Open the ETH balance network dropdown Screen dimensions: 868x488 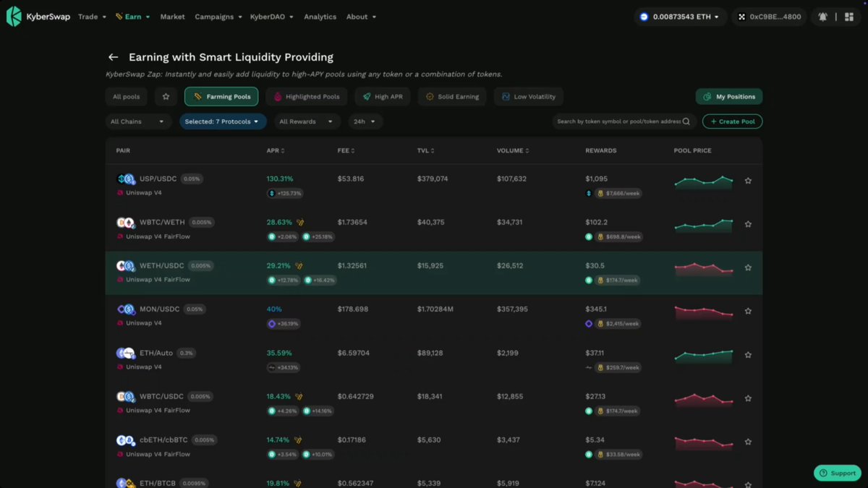[x=681, y=17]
